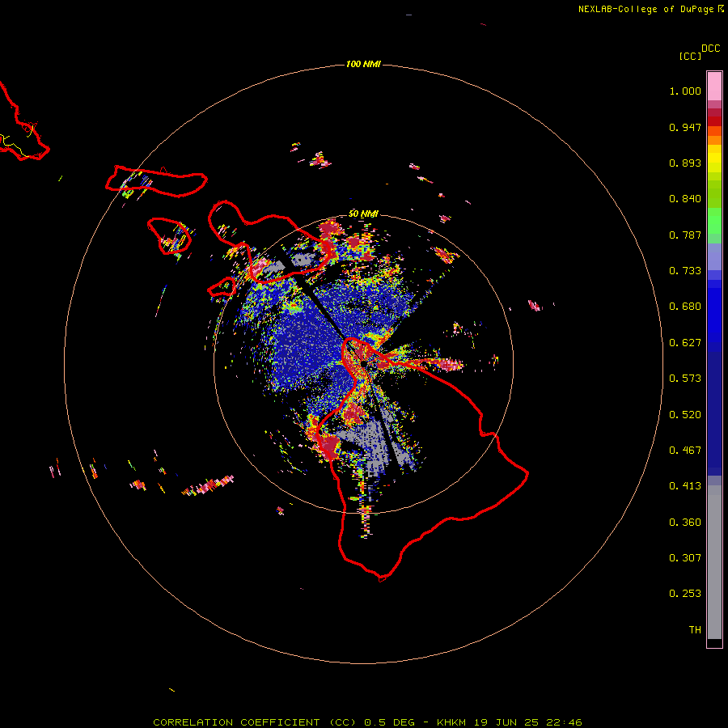728x728 pixels.
Task: Select the 0.840 scale value
Action: tap(685, 199)
